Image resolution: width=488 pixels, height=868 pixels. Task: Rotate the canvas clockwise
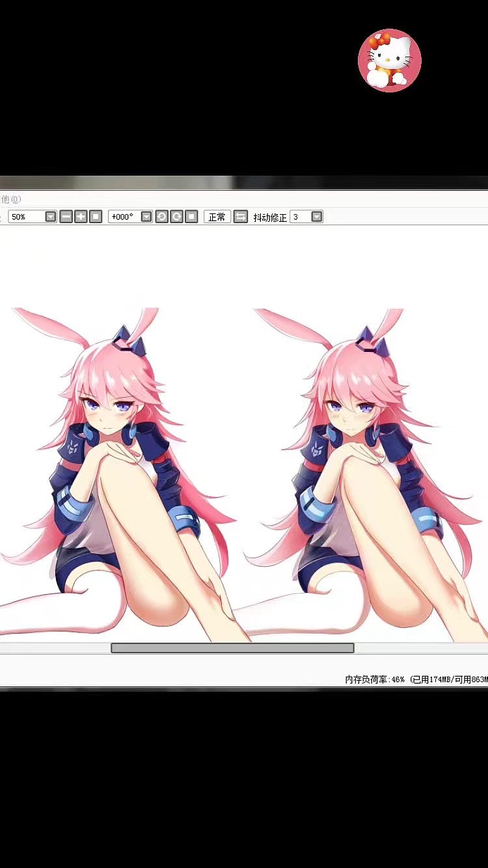[176, 217]
